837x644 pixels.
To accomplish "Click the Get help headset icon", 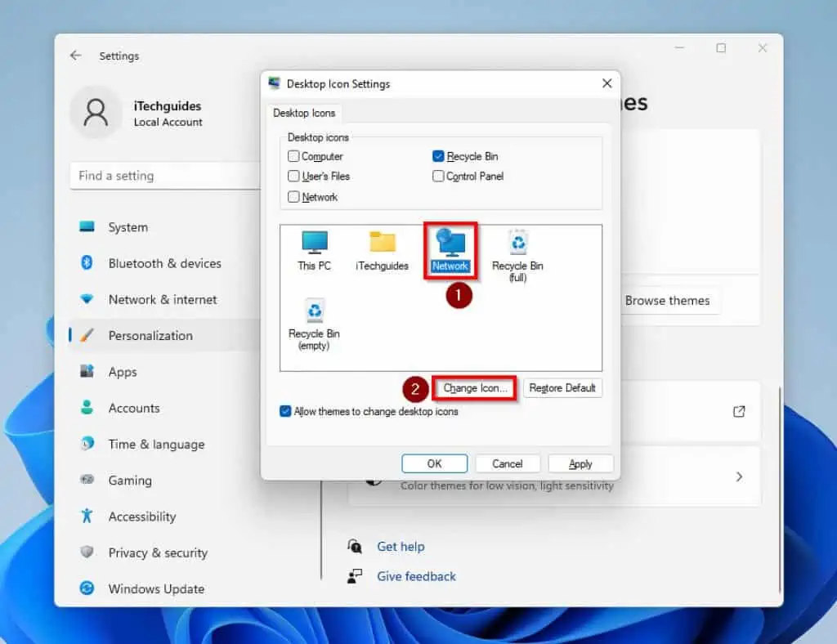I will pos(355,546).
